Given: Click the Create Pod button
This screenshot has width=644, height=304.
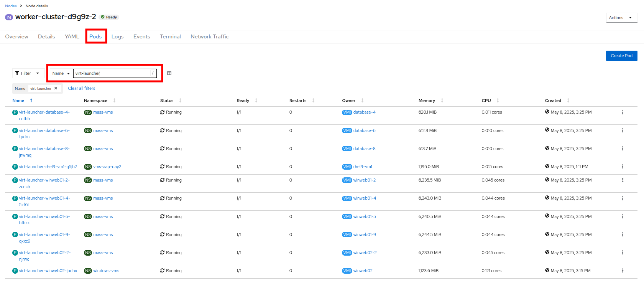Looking at the screenshot, I should [x=621, y=56].
